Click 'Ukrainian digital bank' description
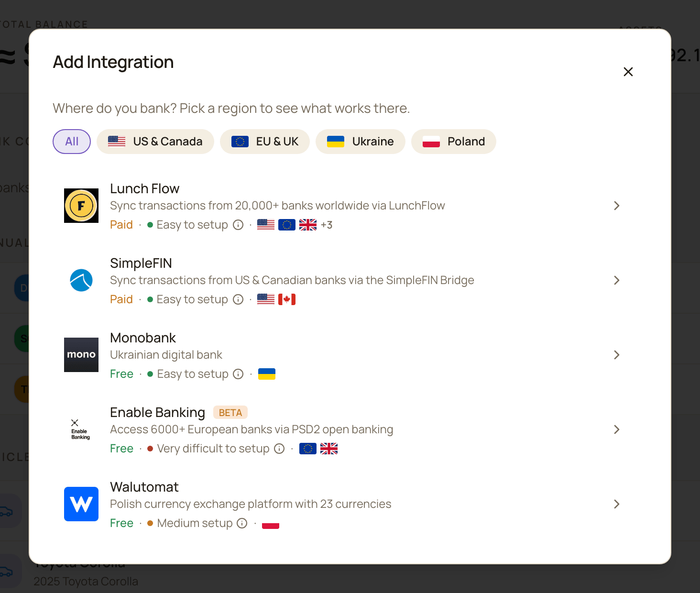Screen dimensions: 700x593 [x=166, y=355]
